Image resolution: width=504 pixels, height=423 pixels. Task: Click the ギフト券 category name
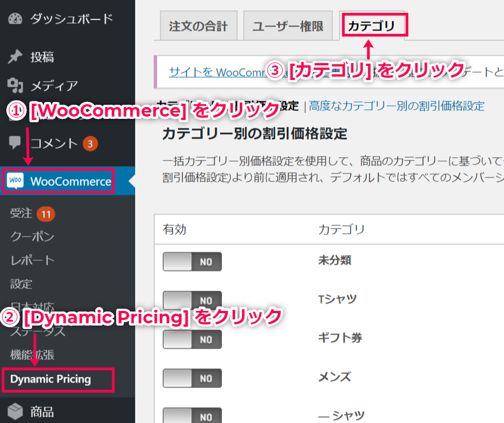[340, 338]
